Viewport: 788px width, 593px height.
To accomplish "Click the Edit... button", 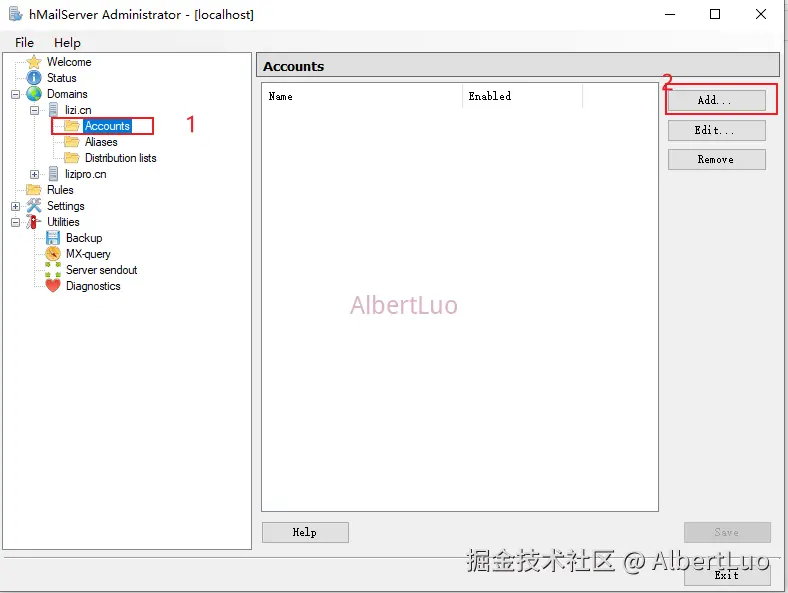I will pyautogui.click(x=717, y=130).
